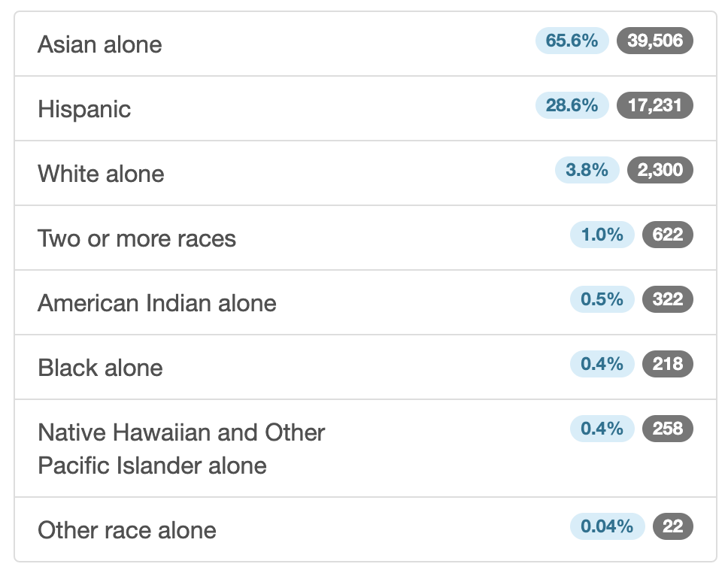The height and width of the screenshot is (579, 728).
Task: Click the 0.5% percentage badge
Action: [602, 299]
